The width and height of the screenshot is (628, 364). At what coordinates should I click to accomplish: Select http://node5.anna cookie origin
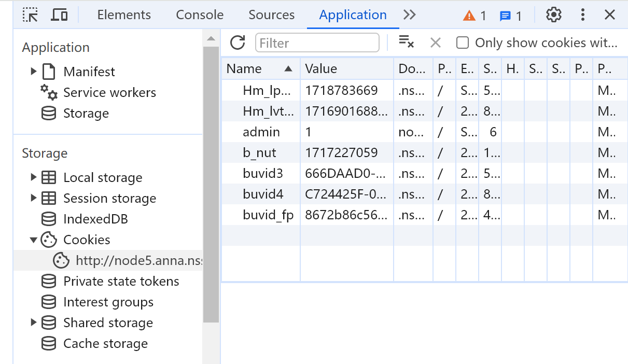pyautogui.click(x=138, y=260)
